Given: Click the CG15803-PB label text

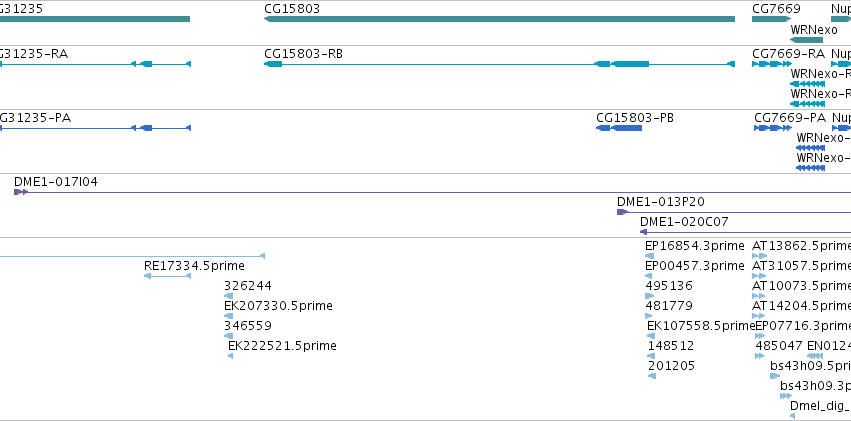Looking at the screenshot, I should 635,118.
